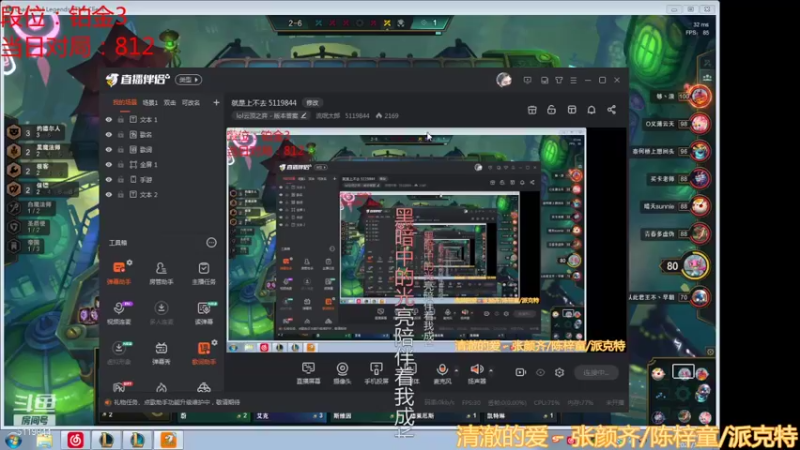Expand toolbox more options (…) button

tap(211, 243)
